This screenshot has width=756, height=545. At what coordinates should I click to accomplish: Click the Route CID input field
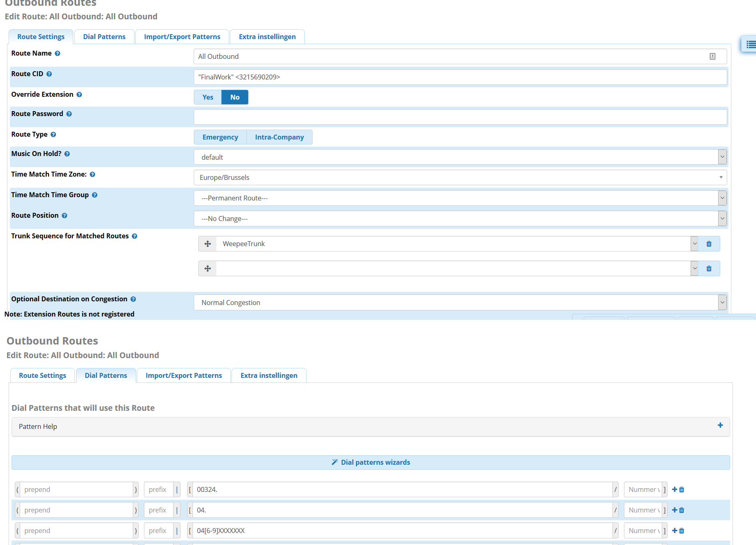pos(460,77)
